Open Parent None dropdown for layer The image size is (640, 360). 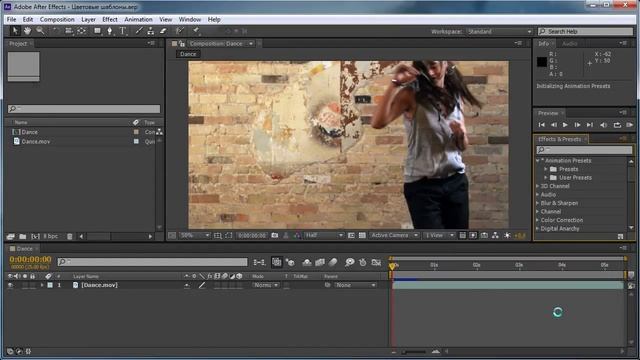pos(355,285)
